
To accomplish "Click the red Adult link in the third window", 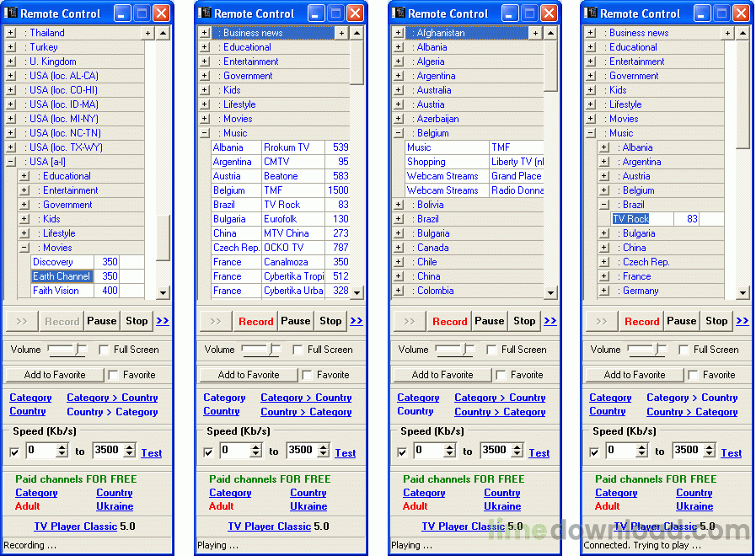I will tap(416, 506).
